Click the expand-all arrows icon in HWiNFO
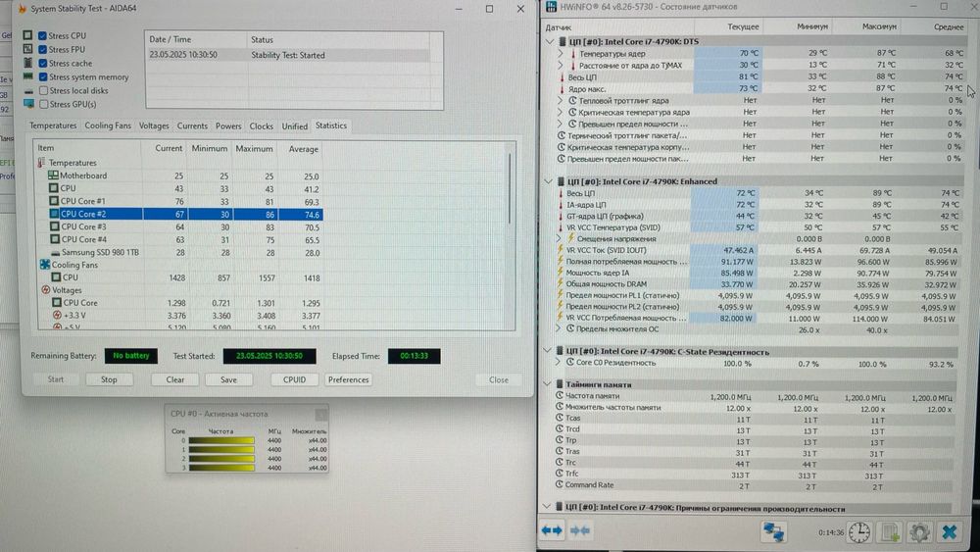This screenshot has height=552, width=980. click(551, 530)
